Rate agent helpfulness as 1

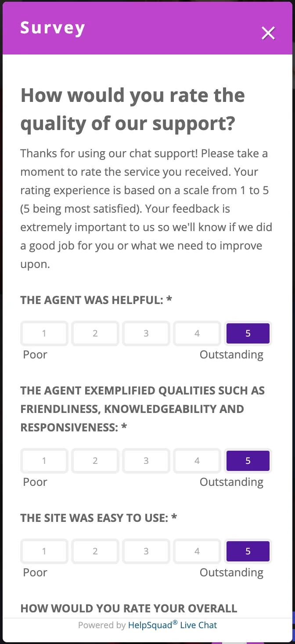pos(44,333)
